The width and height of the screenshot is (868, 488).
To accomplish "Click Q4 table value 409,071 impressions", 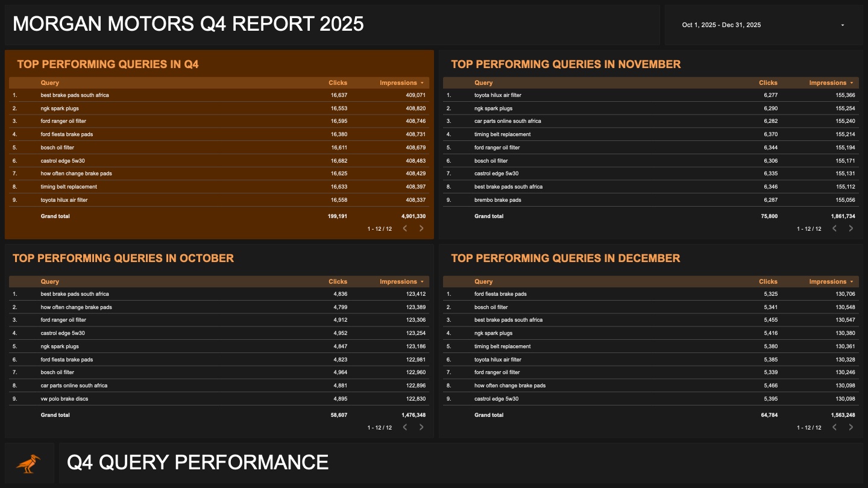I will tap(415, 95).
